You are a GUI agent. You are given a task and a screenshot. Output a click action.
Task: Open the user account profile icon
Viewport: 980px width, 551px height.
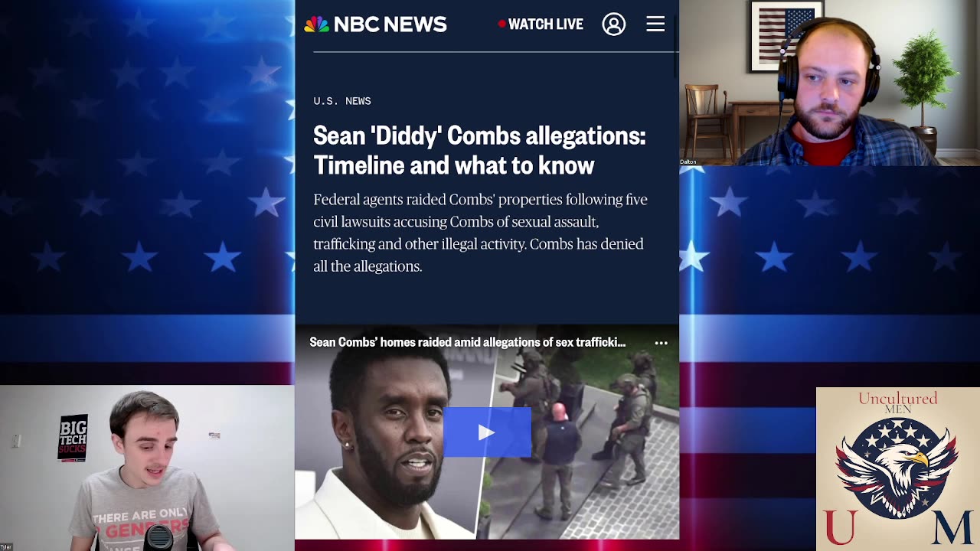click(x=613, y=24)
